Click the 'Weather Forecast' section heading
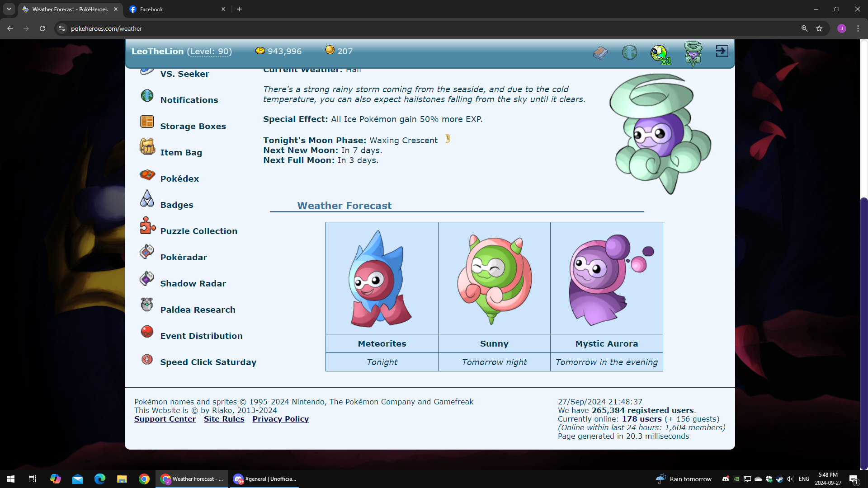 point(344,206)
